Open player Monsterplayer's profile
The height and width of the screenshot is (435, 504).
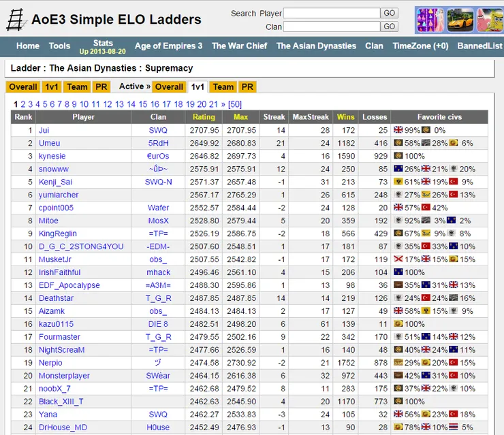[x=64, y=376]
